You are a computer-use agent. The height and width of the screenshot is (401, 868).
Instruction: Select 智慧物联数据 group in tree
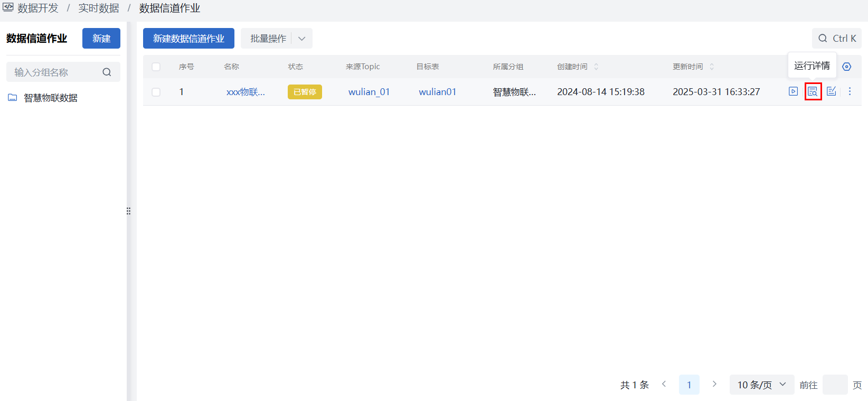(x=51, y=98)
